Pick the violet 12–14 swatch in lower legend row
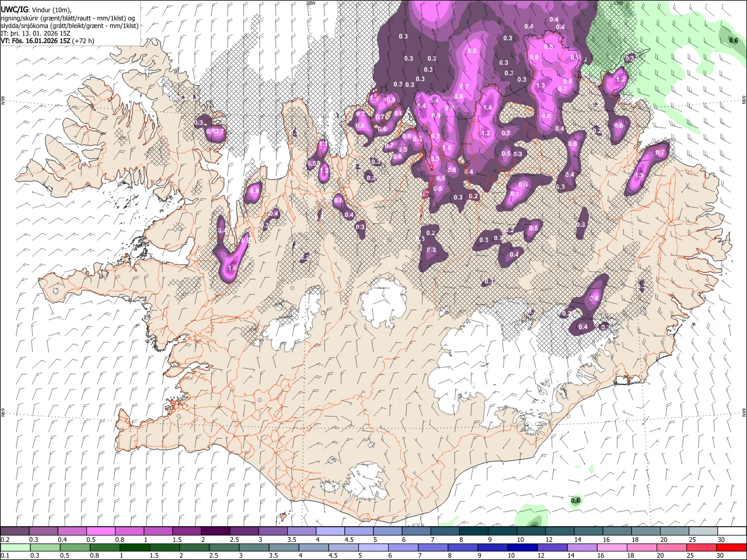 point(552,547)
